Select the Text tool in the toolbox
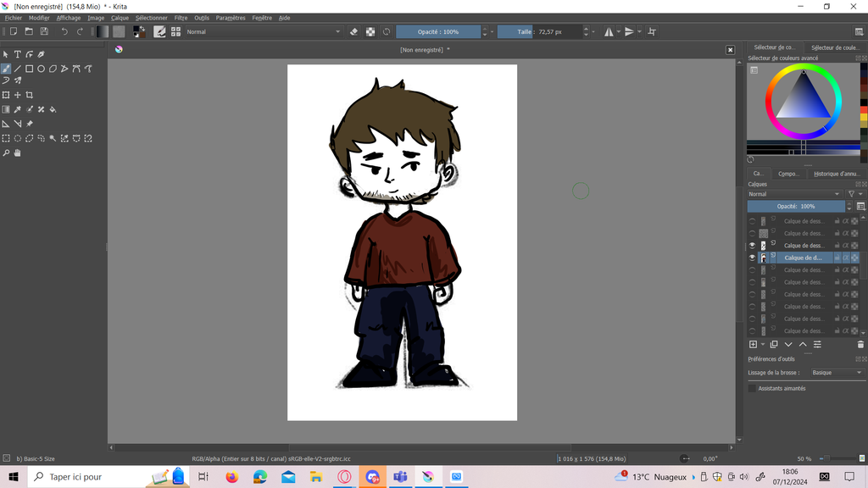The height and width of the screenshot is (488, 868). (x=17, y=54)
